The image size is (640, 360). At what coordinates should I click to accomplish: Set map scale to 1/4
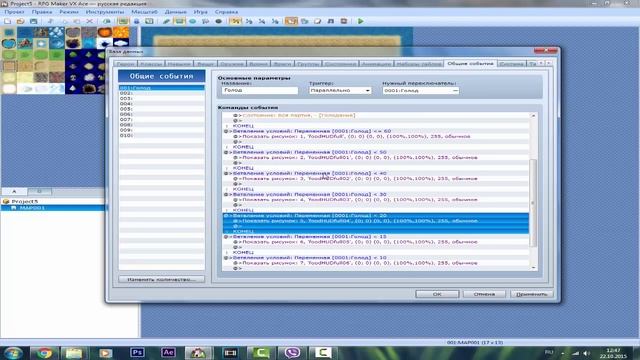coord(262,21)
